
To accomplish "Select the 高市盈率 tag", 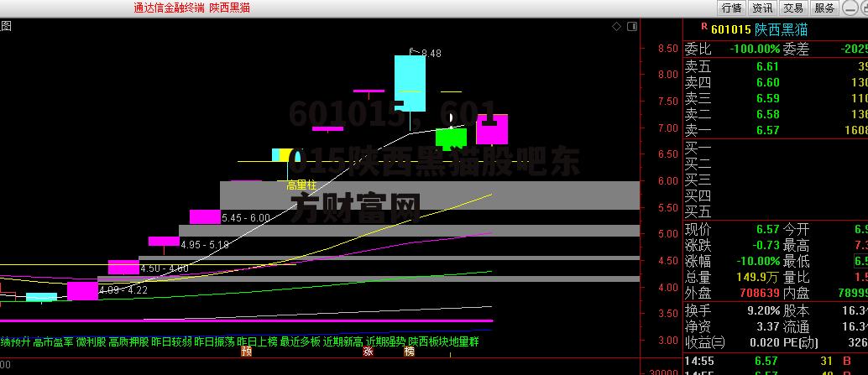I will coord(53,341).
